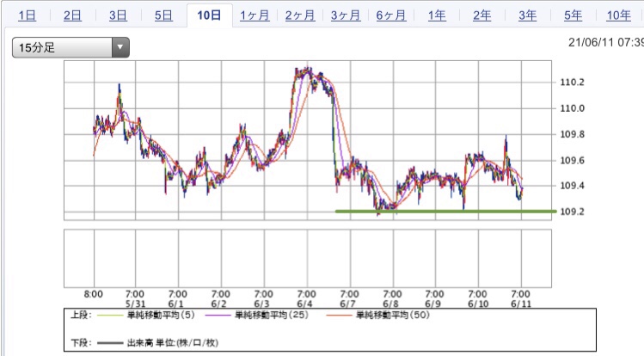Click the 5/31 date axis label
The width and height of the screenshot is (644, 356).
[135, 304]
